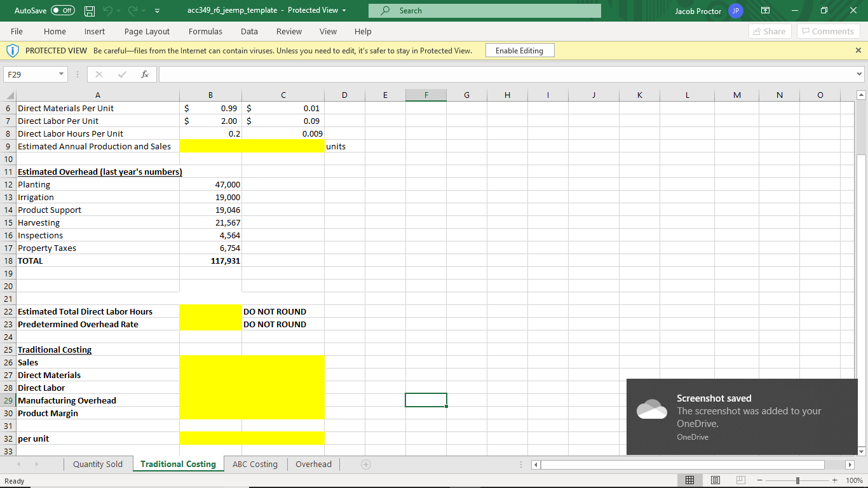This screenshot has width=868, height=488.
Task: Click inside the Search box
Action: coord(483,10)
